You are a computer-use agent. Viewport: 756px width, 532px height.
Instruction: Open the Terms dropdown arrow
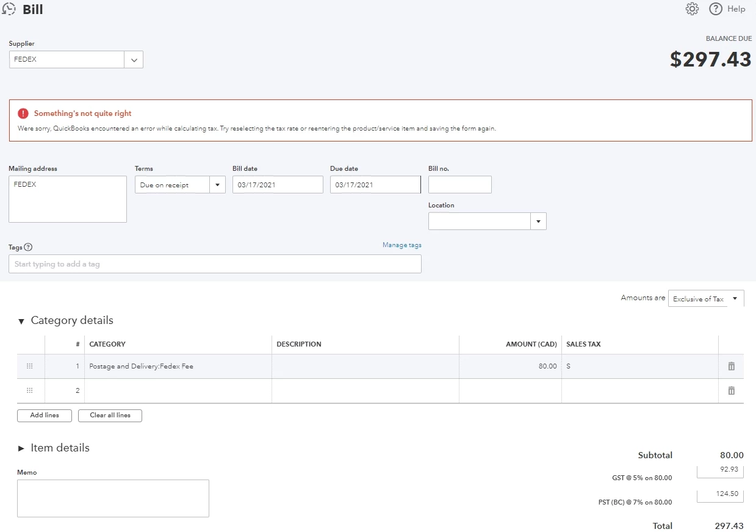(x=217, y=185)
